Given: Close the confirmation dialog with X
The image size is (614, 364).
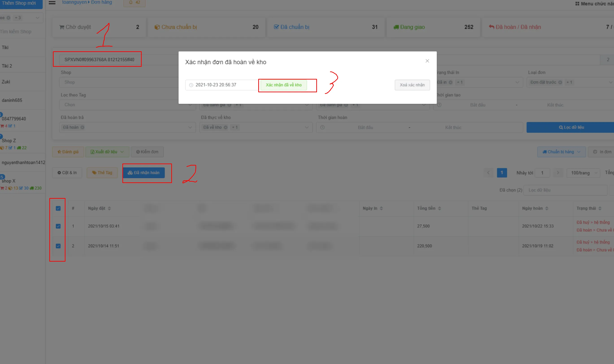Looking at the screenshot, I should [427, 61].
